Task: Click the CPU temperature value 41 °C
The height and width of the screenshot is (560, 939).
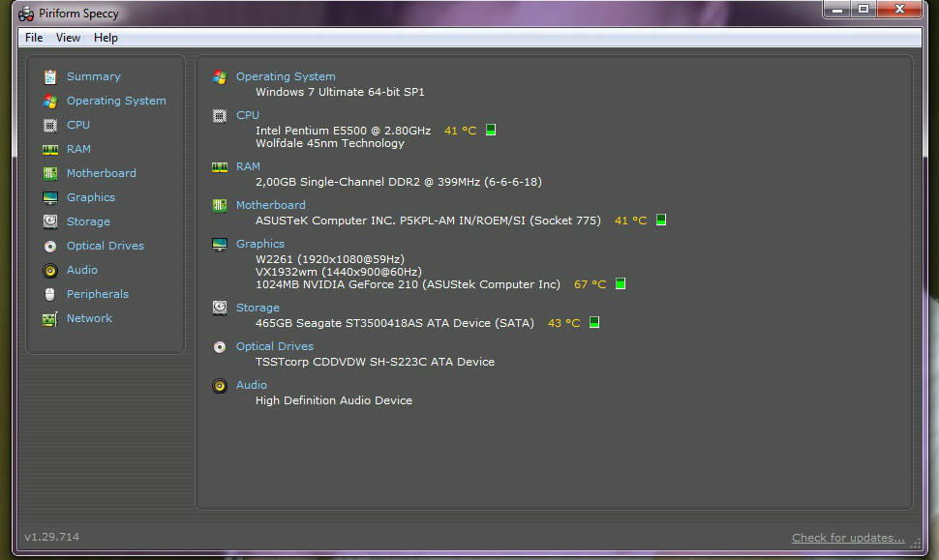Action: pyautogui.click(x=461, y=131)
